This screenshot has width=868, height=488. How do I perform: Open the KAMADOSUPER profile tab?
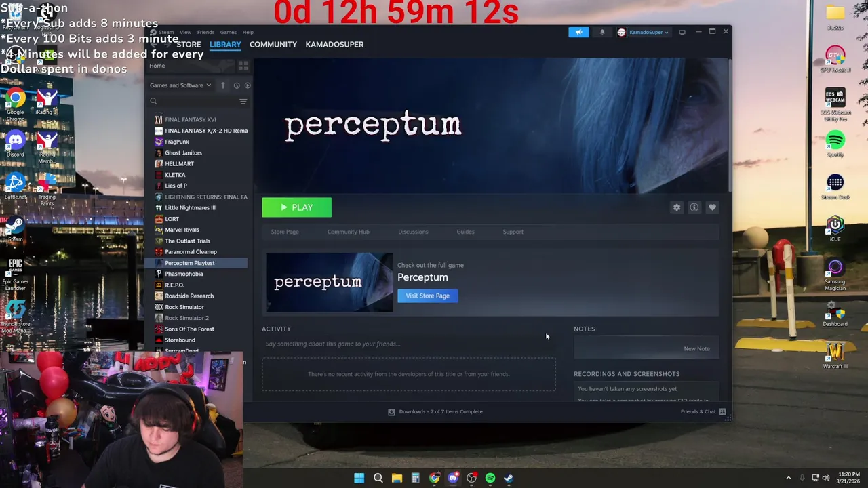(334, 45)
